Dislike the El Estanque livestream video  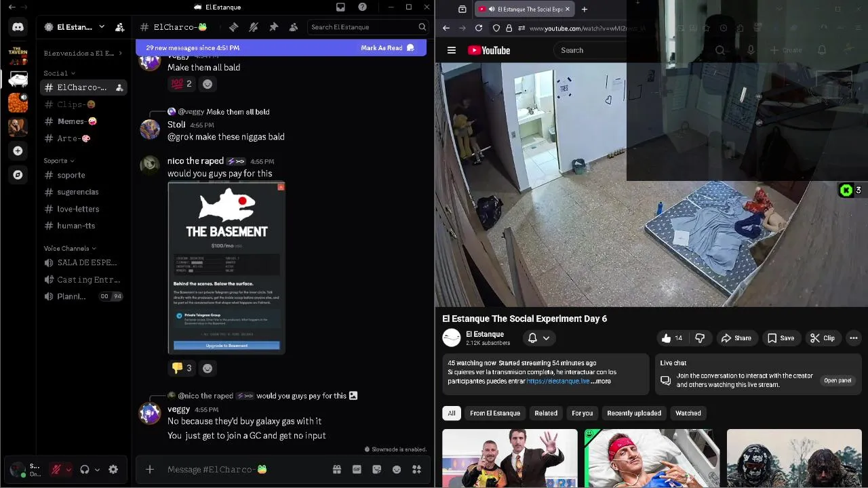click(x=700, y=338)
